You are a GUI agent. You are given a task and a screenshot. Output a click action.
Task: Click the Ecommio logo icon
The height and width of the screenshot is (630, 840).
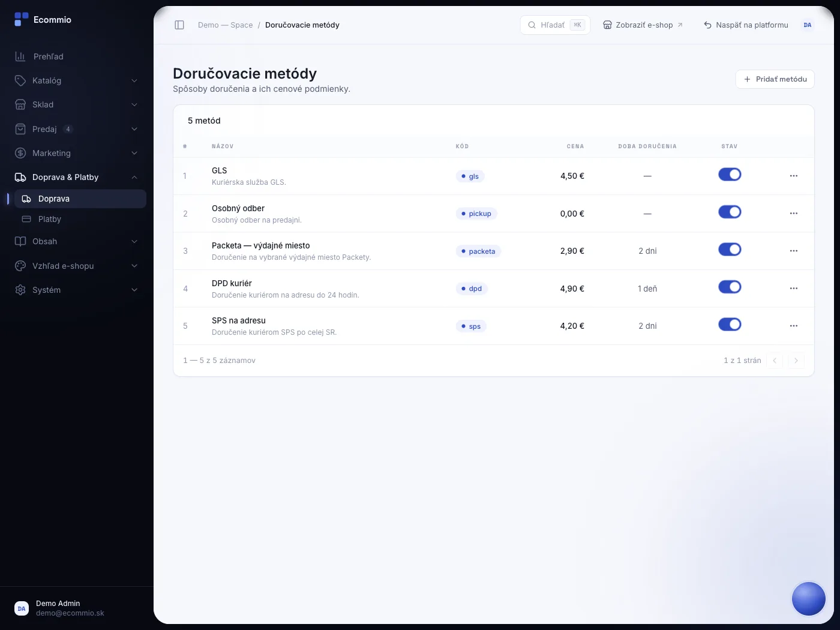22,19
